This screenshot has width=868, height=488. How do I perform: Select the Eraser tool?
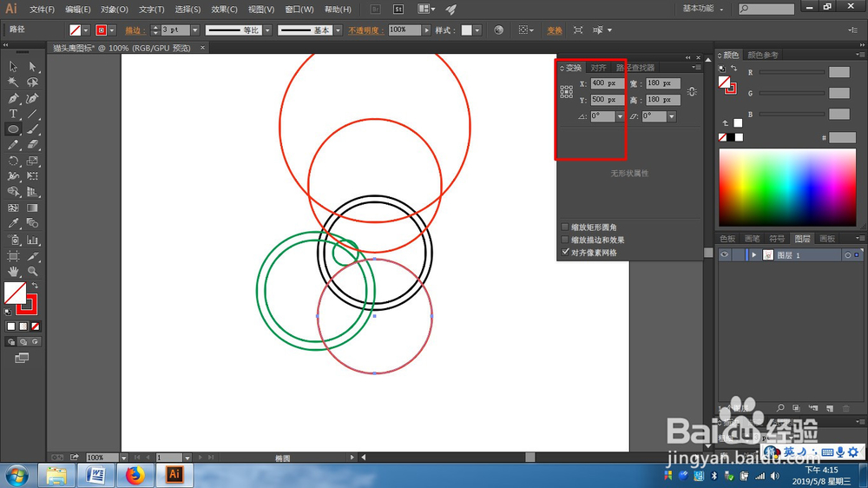[32, 144]
